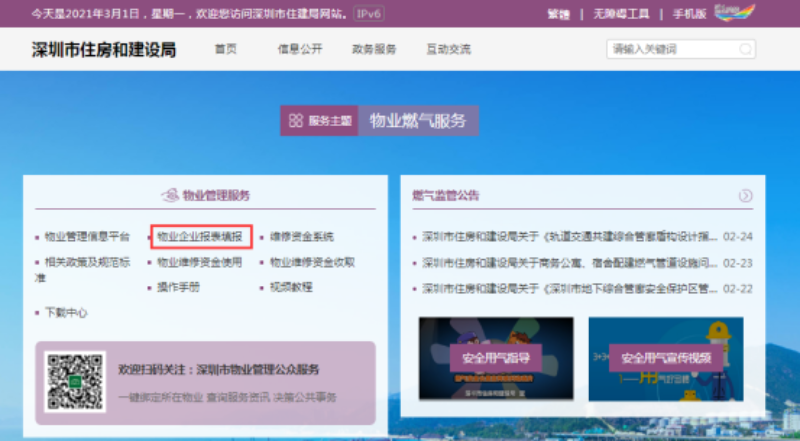Open the 信息公开 menu
Image resolution: width=800 pixels, height=441 pixels.
pyautogui.click(x=300, y=49)
